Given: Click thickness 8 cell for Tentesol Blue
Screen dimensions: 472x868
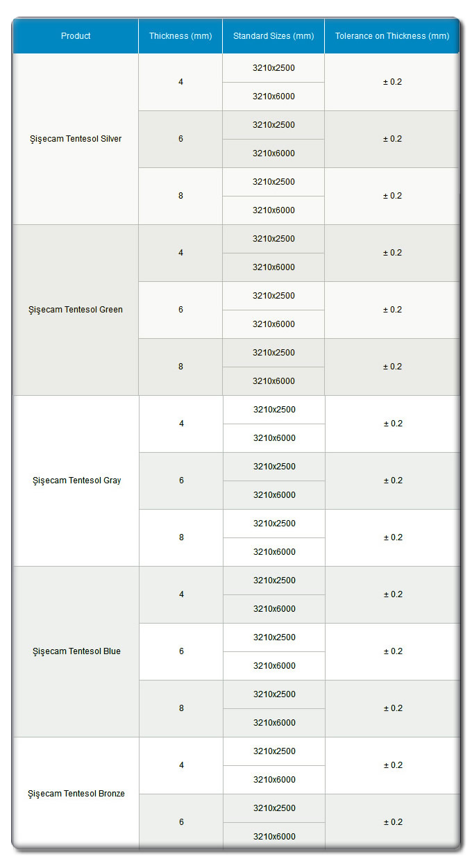Looking at the screenshot, I should pos(181,708).
